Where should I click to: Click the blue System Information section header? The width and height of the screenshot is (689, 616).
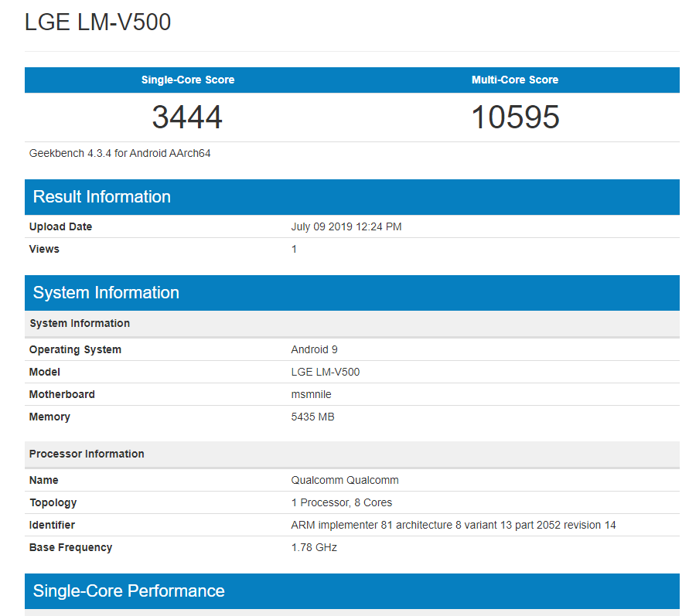coord(352,293)
